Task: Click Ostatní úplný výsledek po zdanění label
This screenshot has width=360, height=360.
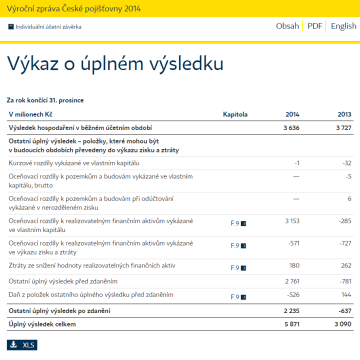Action: [x=59, y=311]
